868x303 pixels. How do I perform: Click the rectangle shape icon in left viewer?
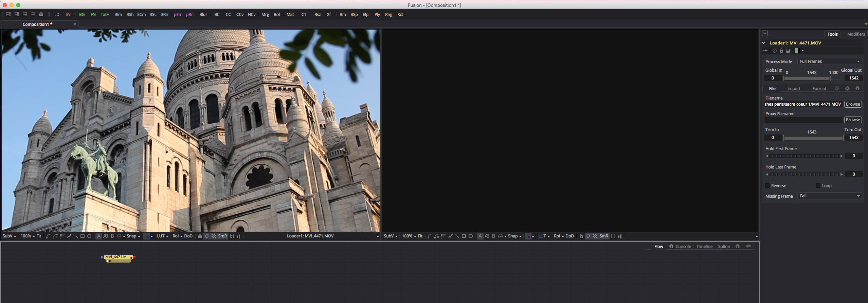(82, 236)
